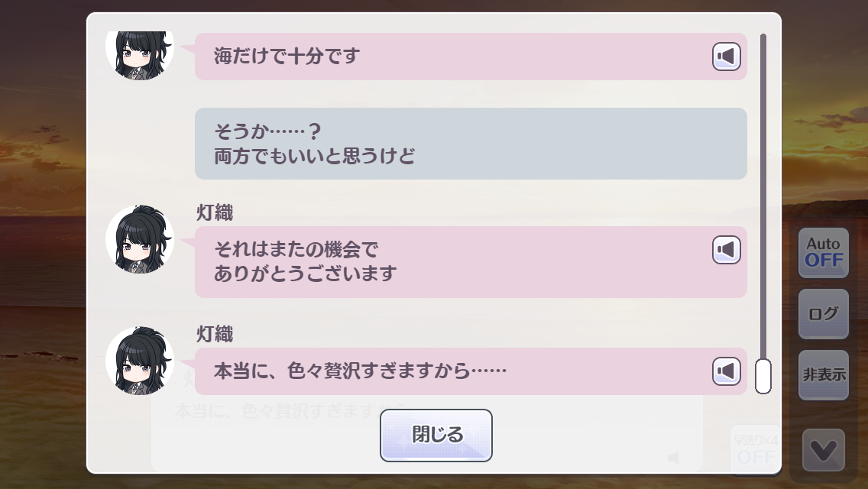Hide the UI with 非表示 button
This screenshot has height=489, width=868.
[823, 375]
